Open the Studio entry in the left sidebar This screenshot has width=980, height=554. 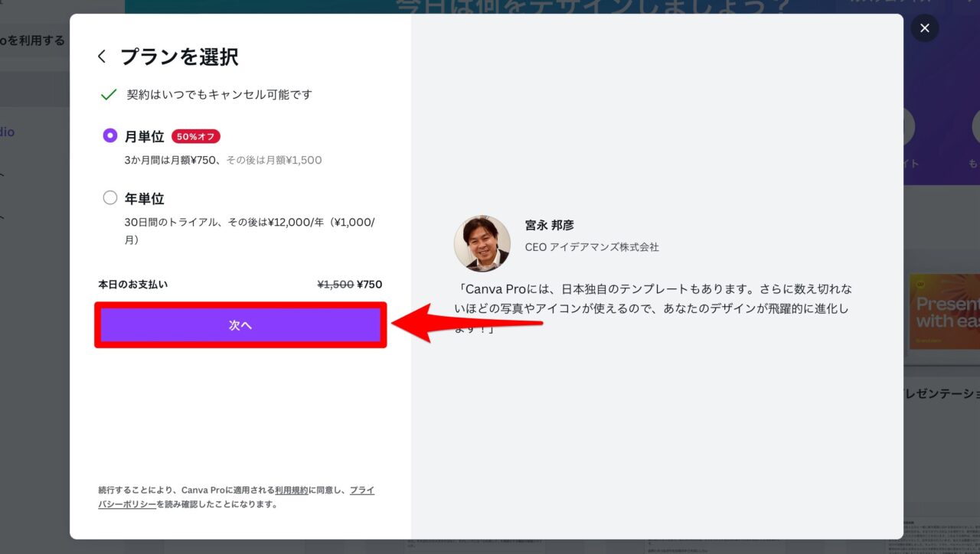point(7,132)
